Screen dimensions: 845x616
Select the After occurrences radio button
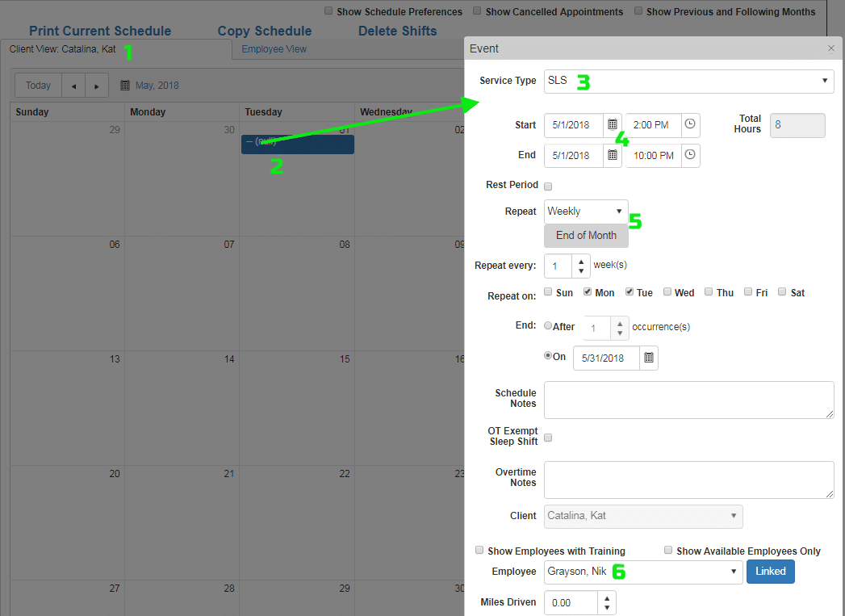(548, 326)
